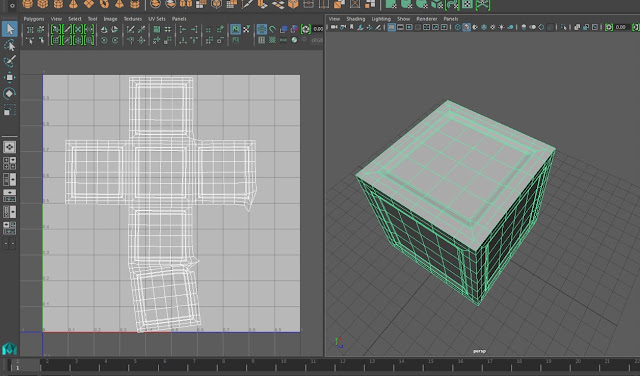
Task: Click the shelf cone primitive icon
Action: coord(73,4)
